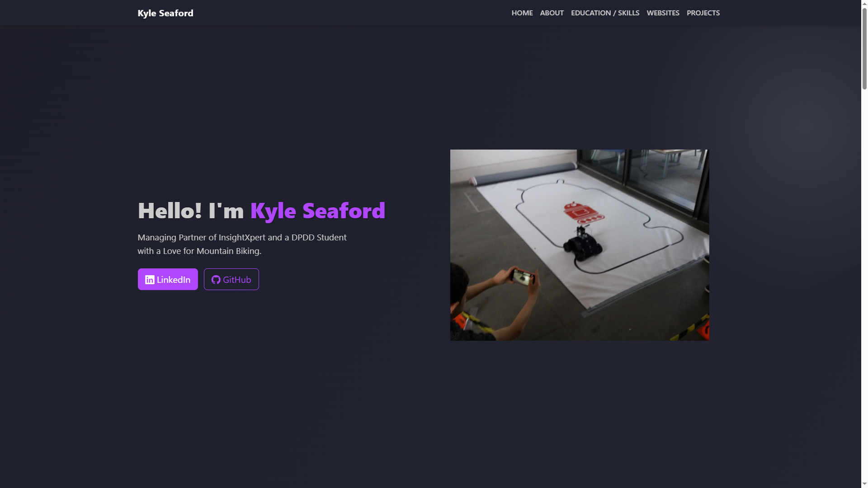Click the GitHub octocat icon in the GitHub button

216,279
